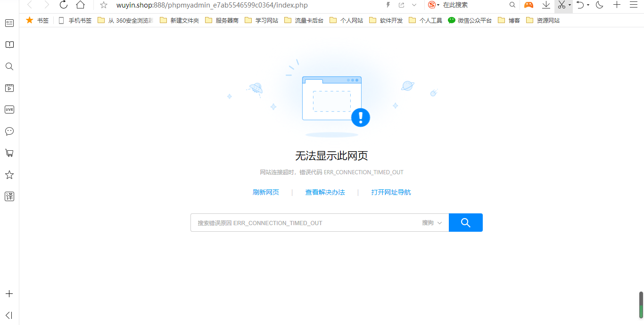The width and height of the screenshot is (644, 325).
Task: Open the 学习网站 bookmark folder
Action: 261,20
